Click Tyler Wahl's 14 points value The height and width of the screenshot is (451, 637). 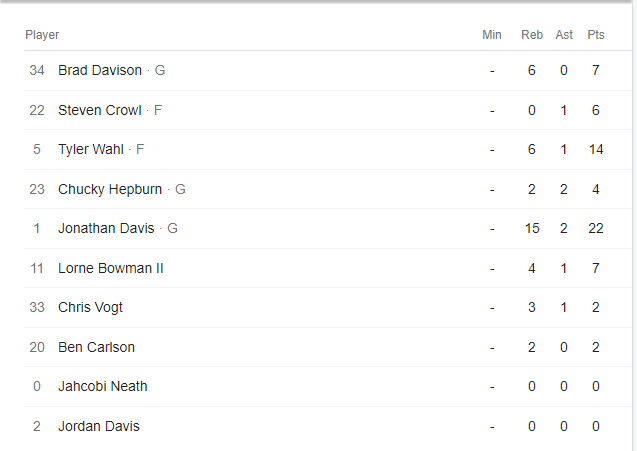tap(596, 149)
